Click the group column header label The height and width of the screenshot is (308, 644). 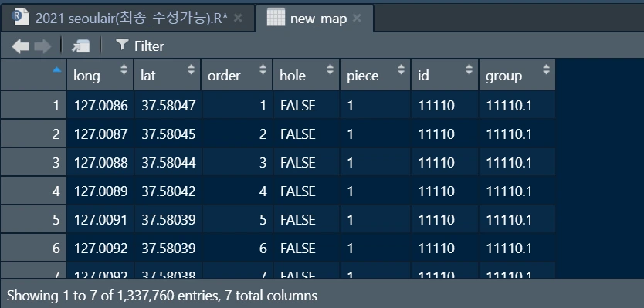(503, 76)
